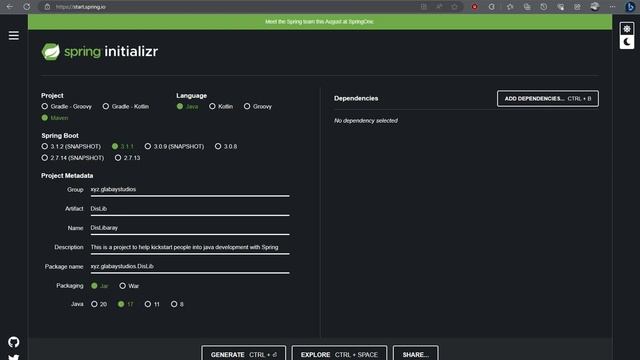
Task: Select Java version 8
Action: point(177,304)
